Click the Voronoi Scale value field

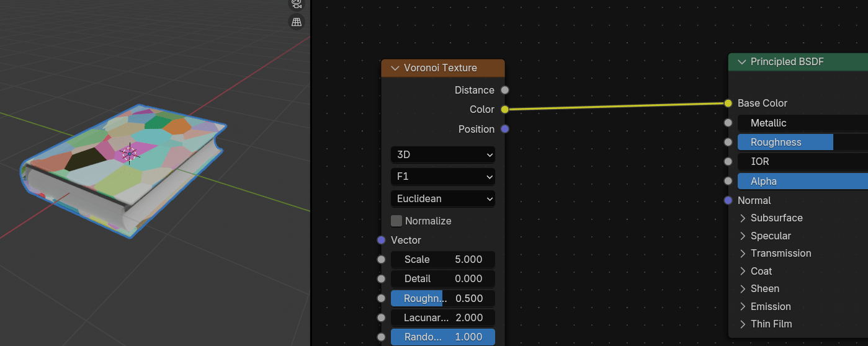point(442,259)
